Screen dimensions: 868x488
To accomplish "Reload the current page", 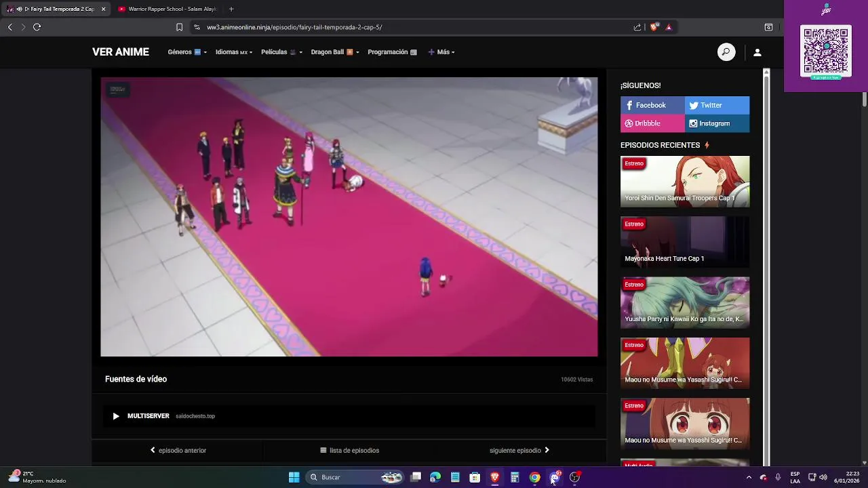I will (37, 27).
